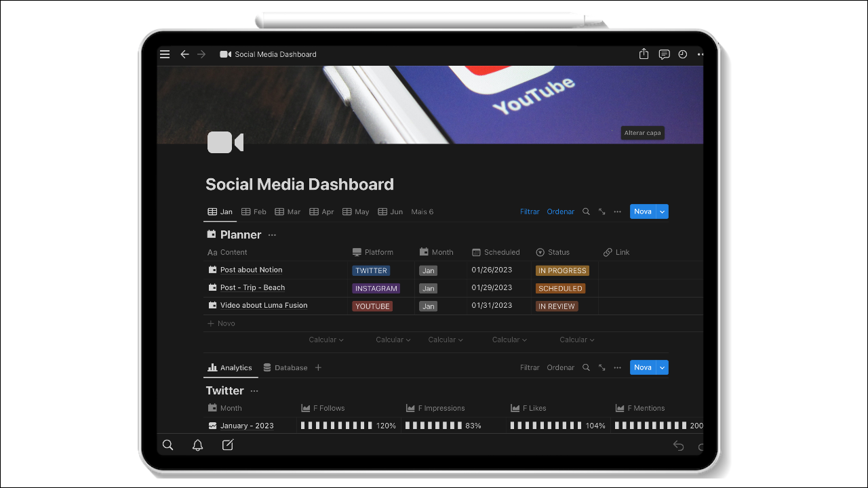Image resolution: width=868 pixels, height=488 pixels.
Task: Open Calcular dropdown under Content column
Action: point(326,340)
